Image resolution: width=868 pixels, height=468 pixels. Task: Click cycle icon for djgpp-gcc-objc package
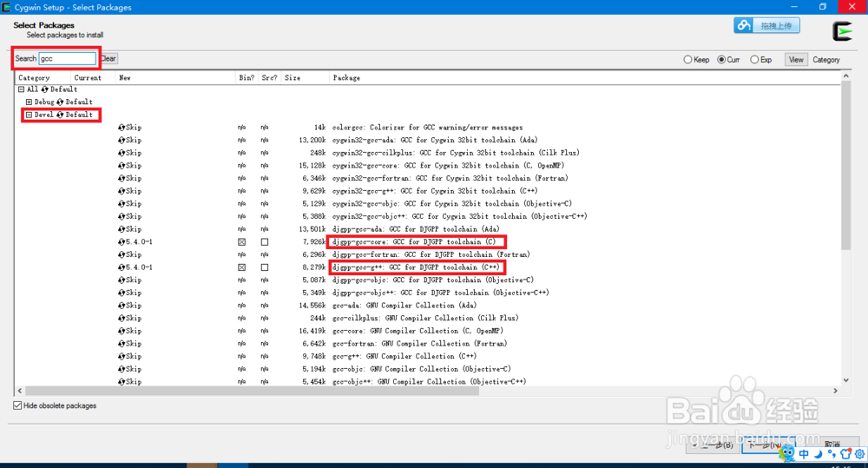[122, 280]
